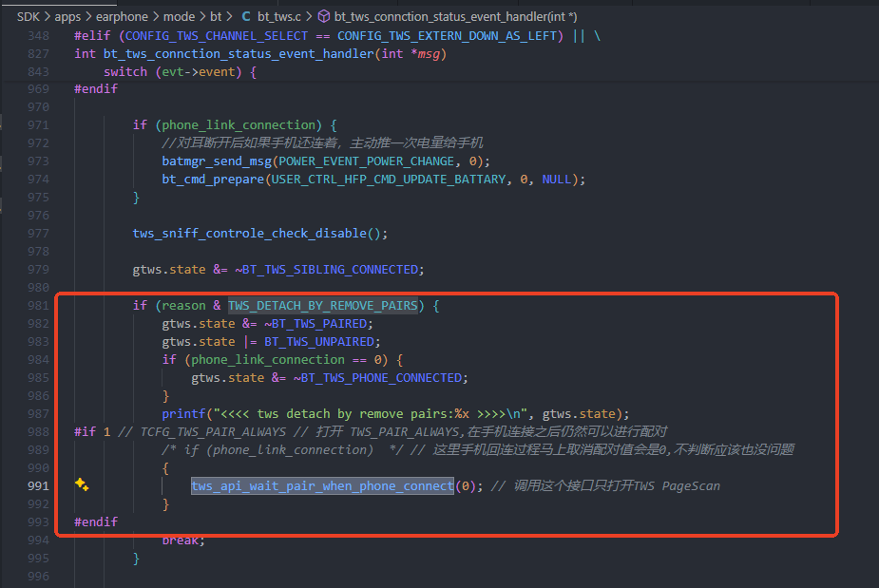Open the bt_tws.c breadcrumb file picker
Image resolution: width=879 pixels, height=588 pixels.
[279, 17]
